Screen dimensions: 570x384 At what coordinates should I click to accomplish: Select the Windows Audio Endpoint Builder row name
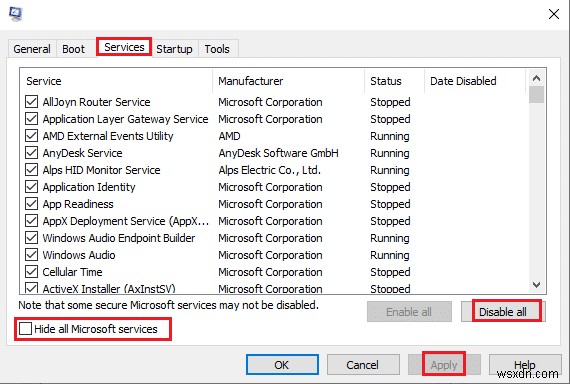point(119,238)
